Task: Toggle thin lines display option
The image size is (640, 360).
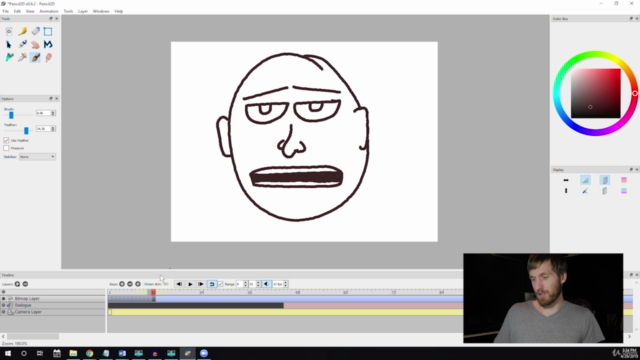Action: (x=585, y=180)
